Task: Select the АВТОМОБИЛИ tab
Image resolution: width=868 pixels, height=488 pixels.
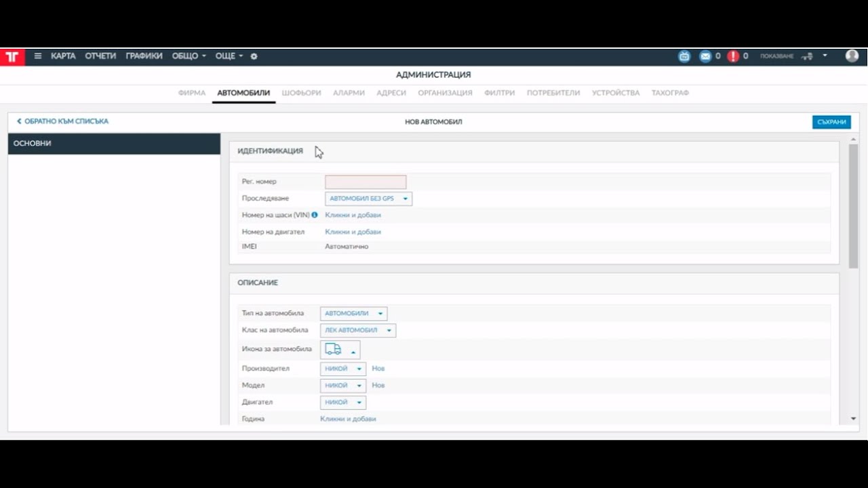Action: 243,93
